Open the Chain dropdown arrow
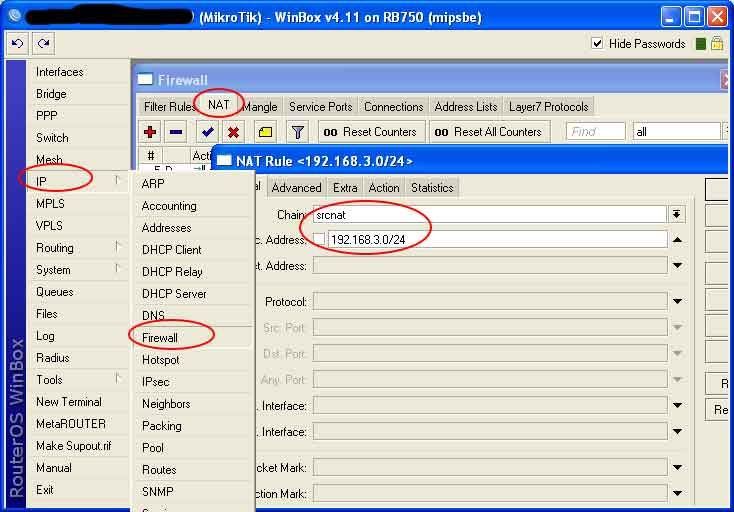The width and height of the screenshot is (734, 512). pos(676,214)
